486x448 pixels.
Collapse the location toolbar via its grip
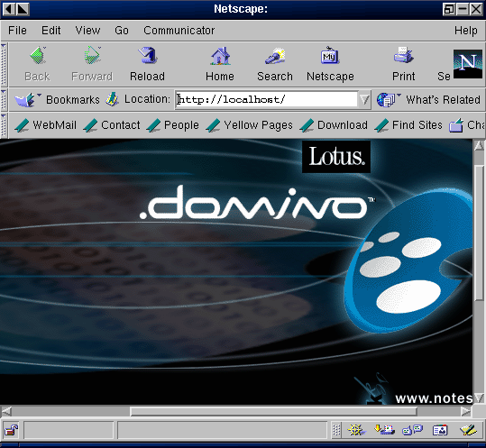tap(4, 100)
